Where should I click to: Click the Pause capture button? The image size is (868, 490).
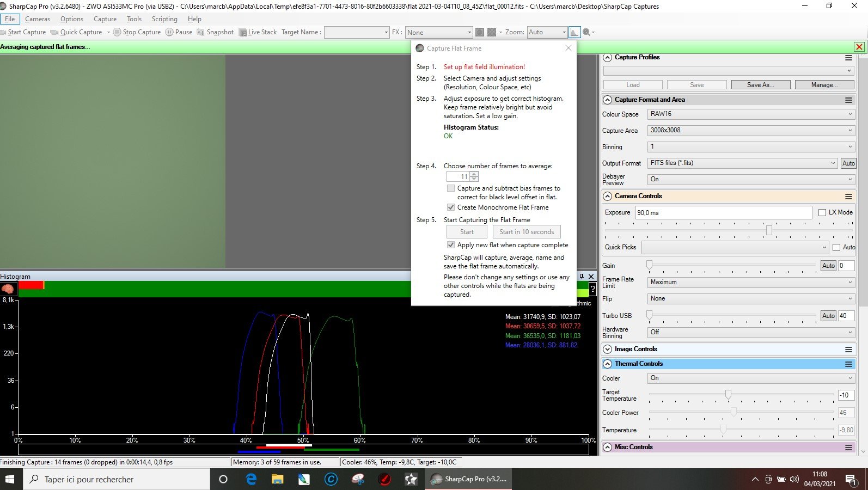(x=179, y=32)
